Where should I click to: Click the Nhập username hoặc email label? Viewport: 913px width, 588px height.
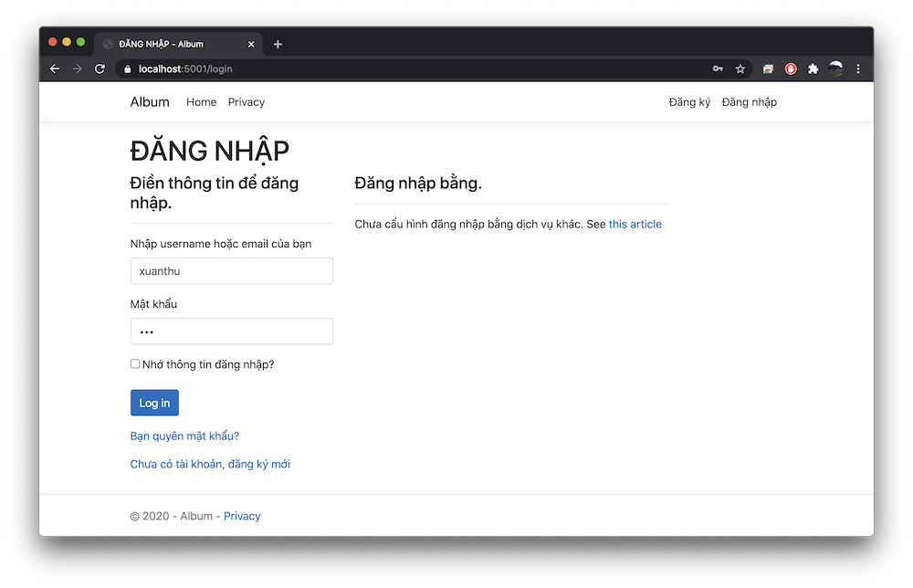tap(221, 244)
